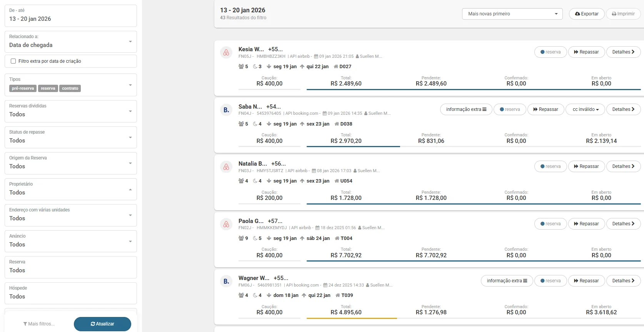This screenshot has width=644, height=332.
Task: Click Exportar button
Action: coord(587,14)
